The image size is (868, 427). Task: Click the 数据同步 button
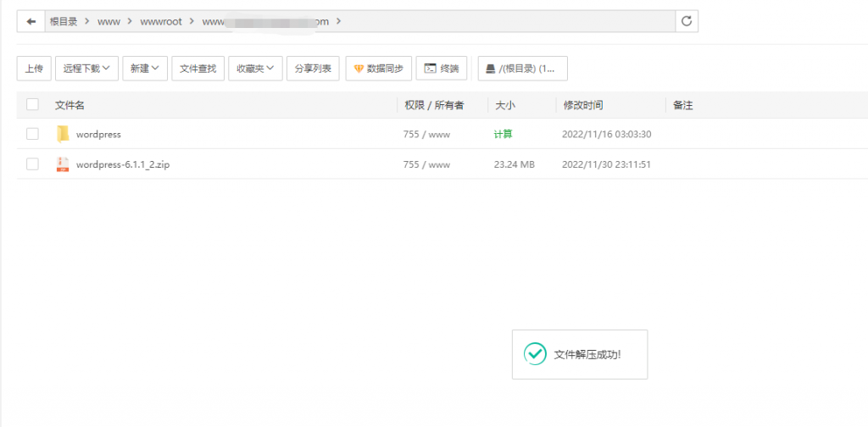pyautogui.click(x=379, y=69)
